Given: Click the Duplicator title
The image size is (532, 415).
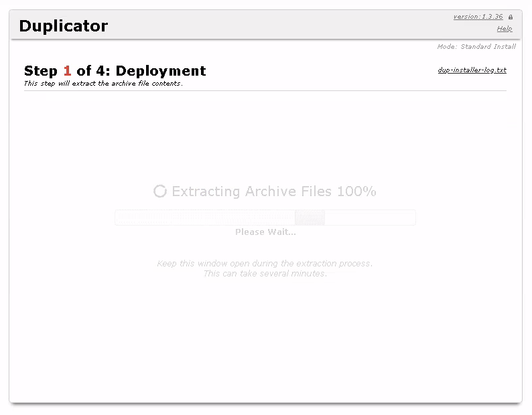Looking at the screenshot, I should pyautogui.click(x=64, y=25).
